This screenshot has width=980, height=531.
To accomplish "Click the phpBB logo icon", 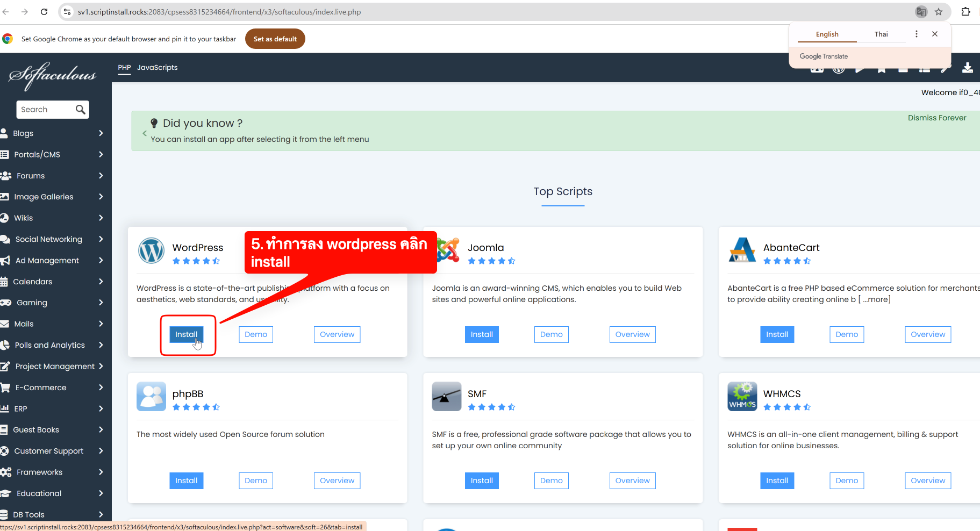I will [151, 397].
